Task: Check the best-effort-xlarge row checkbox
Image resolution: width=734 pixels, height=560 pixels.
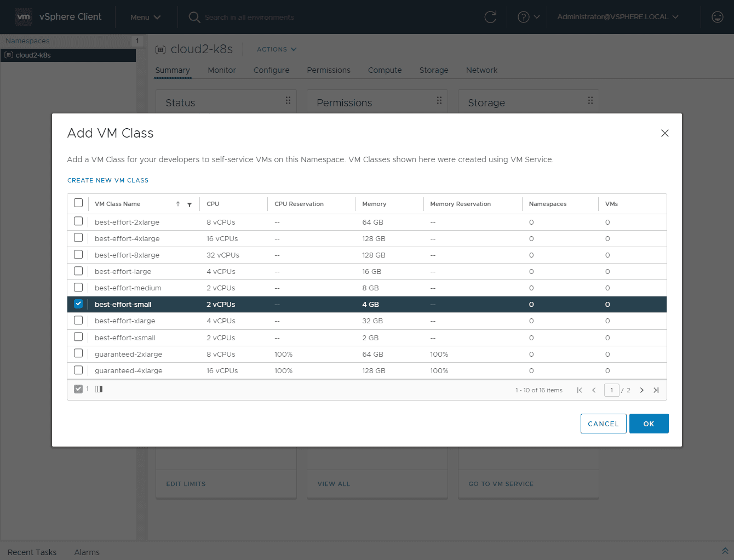Action: click(78, 320)
